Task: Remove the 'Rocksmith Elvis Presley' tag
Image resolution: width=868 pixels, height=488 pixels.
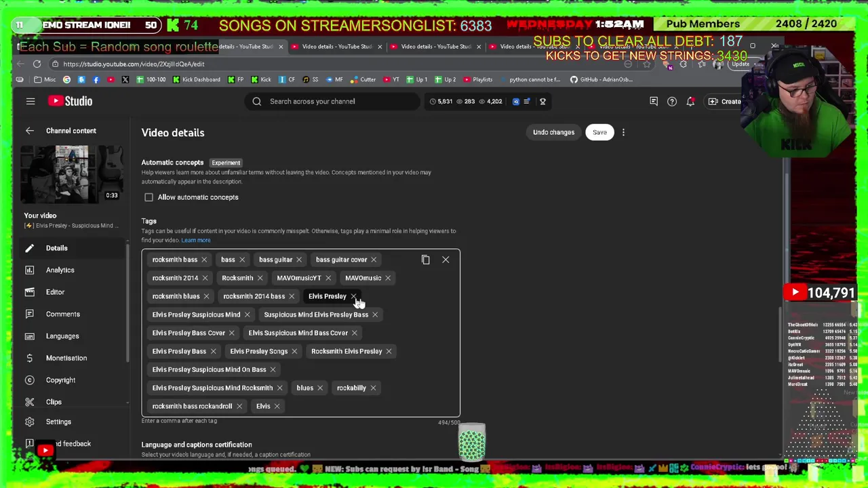Action: point(389,351)
